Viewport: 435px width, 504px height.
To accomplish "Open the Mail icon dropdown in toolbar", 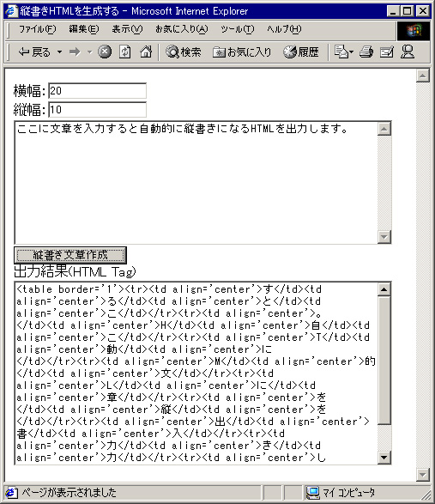I will (344, 52).
